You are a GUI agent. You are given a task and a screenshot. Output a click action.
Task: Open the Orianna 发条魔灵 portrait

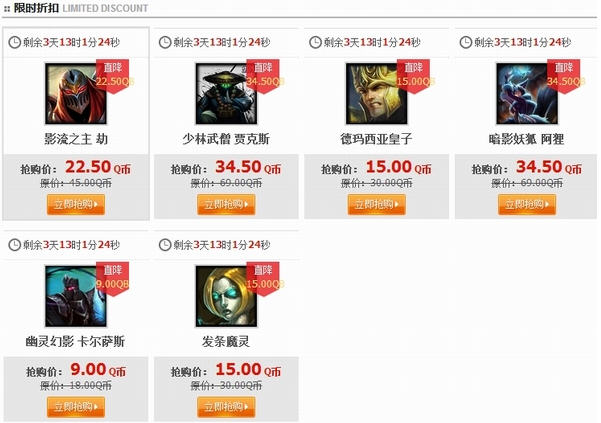[x=226, y=296]
